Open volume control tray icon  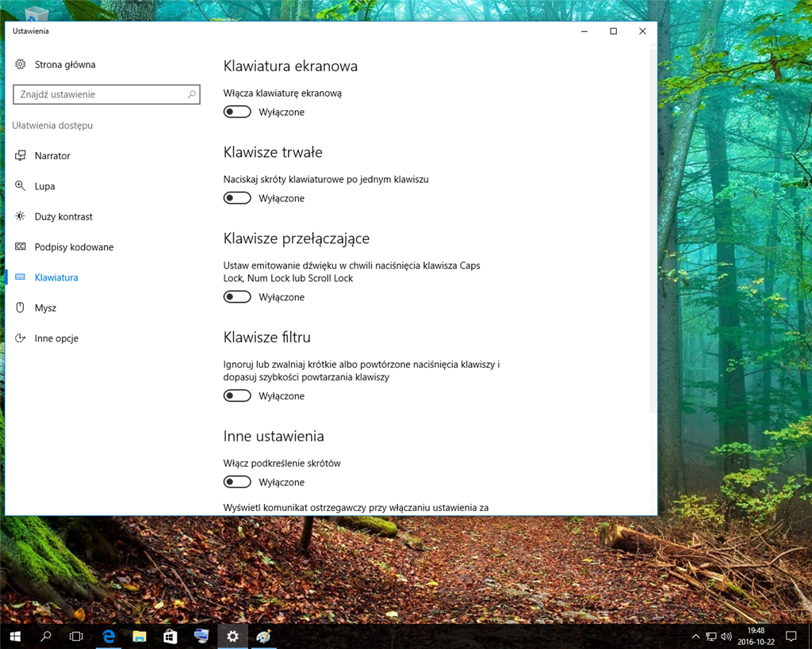tap(726, 636)
